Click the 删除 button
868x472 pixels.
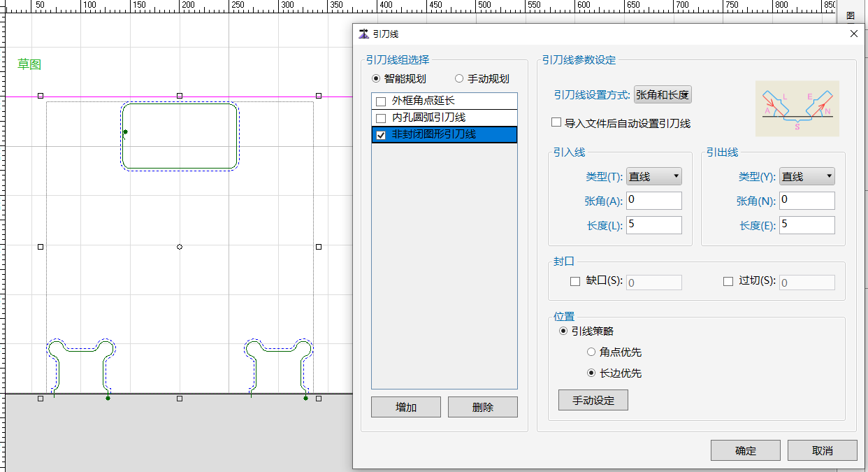tap(482, 407)
